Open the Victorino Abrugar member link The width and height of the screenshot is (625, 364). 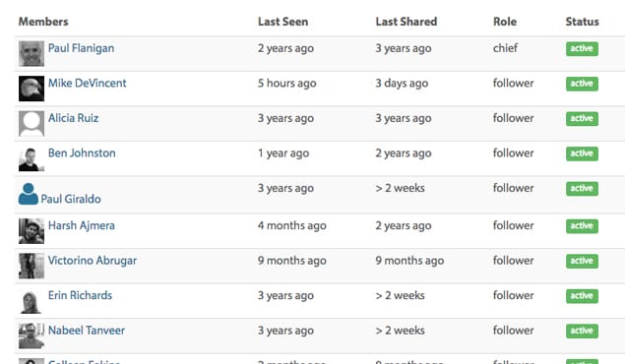tap(93, 261)
